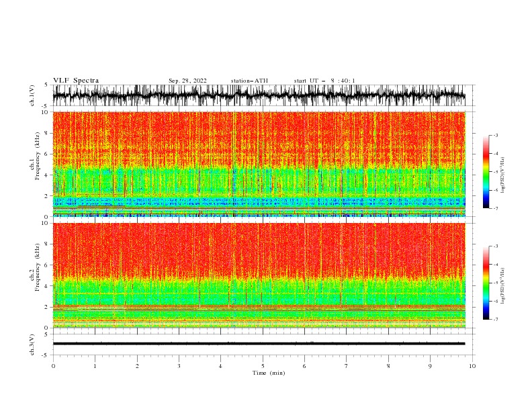Viewport: 532px width, 411px height.
Task: Click the "6" kHz tick of ch.1 spectrogram
Action: tap(47, 154)
